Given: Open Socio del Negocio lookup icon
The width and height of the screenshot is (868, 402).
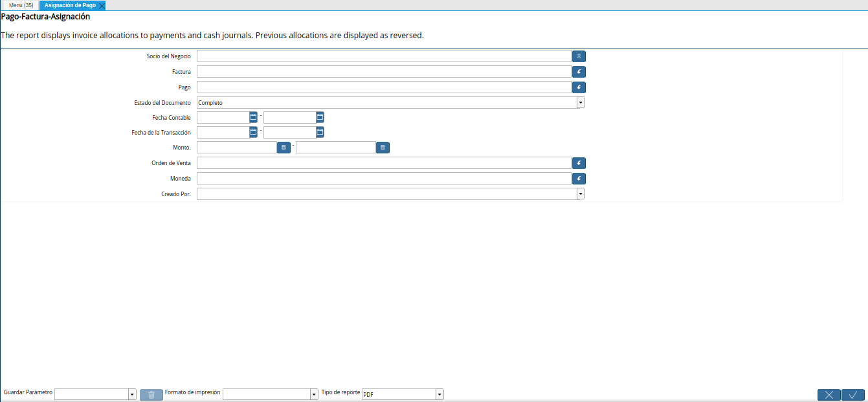Looking at the screenshot, I should [x=579, y=56].
